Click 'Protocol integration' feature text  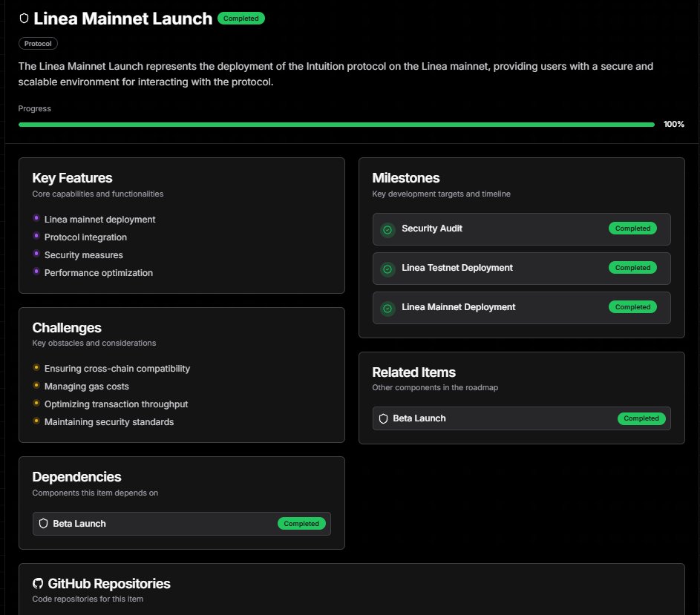click(85, 237)
